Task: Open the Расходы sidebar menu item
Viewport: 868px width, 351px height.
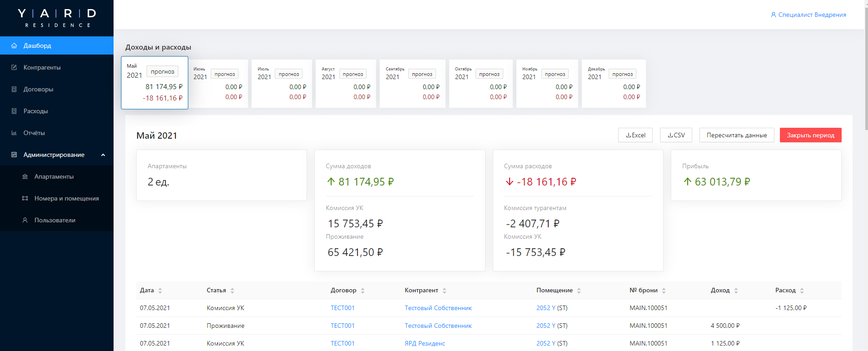Action: tap(35, 111)
